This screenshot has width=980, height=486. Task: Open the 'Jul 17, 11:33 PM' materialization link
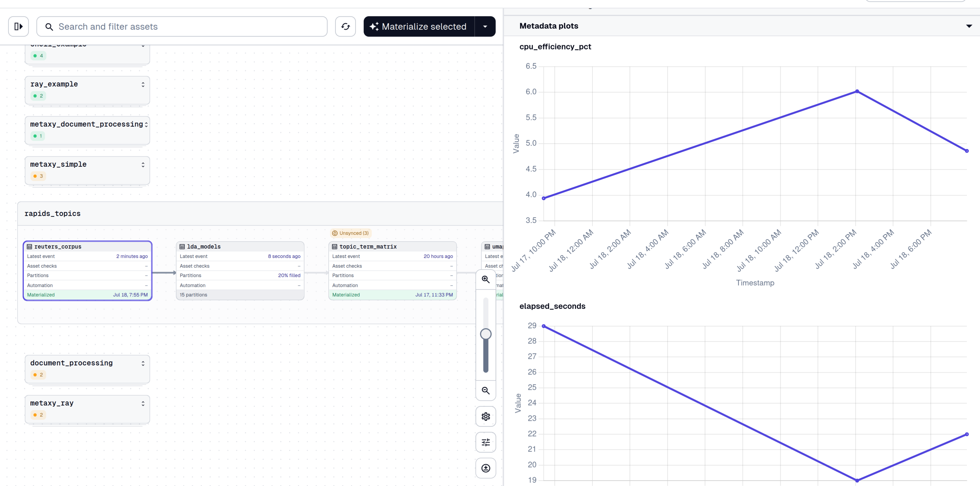[434, 295]
